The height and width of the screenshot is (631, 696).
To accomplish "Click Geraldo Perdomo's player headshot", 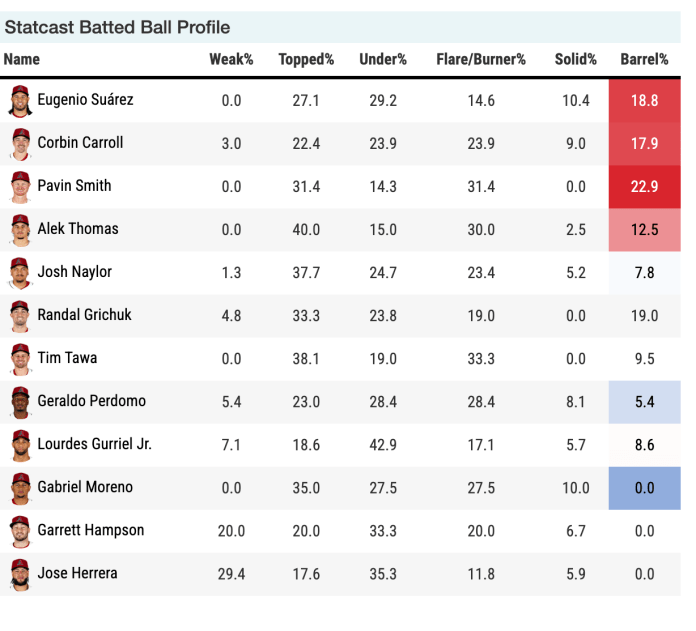I will point(20,401).
